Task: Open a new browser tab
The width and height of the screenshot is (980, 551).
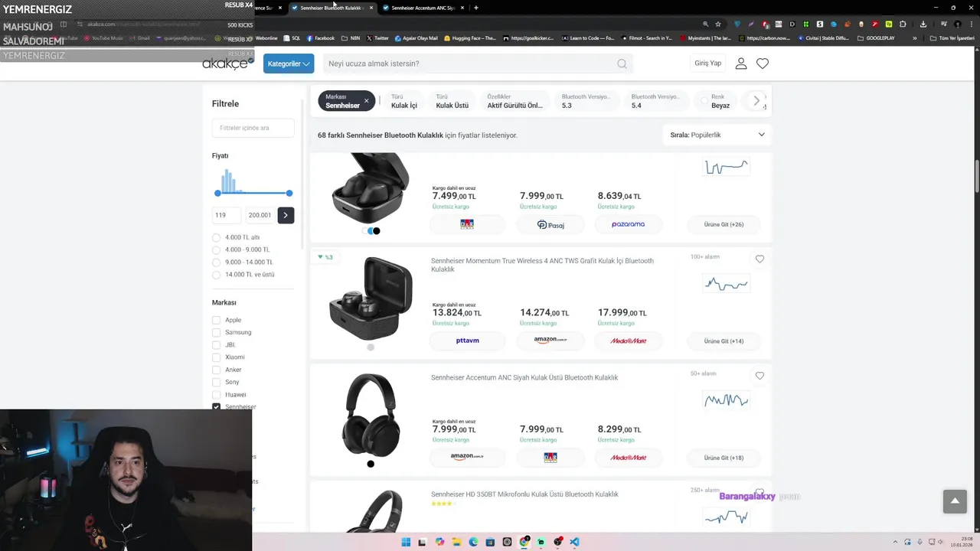Action: pyautogui.click(x=476, y=8)
